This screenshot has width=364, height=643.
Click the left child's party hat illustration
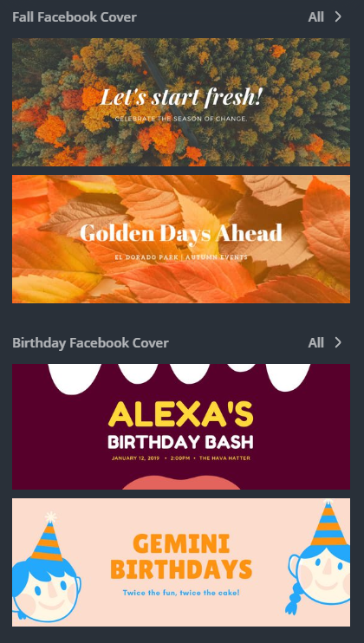(x=48, y=536)
